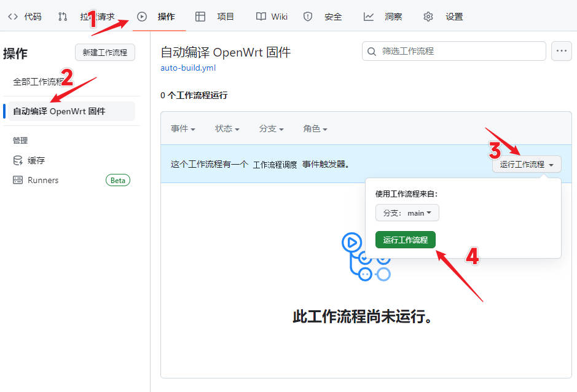Click the Wiki book icon
577x392 pixels.
coord(261,17)
